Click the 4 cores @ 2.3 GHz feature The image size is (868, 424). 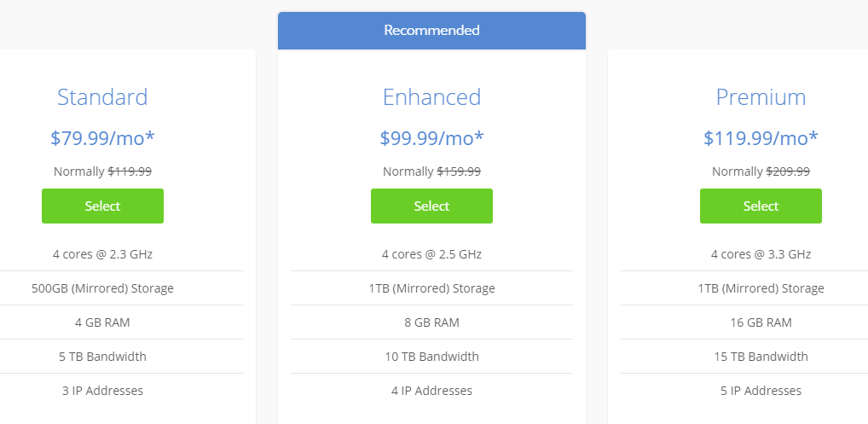pos(102,254)
